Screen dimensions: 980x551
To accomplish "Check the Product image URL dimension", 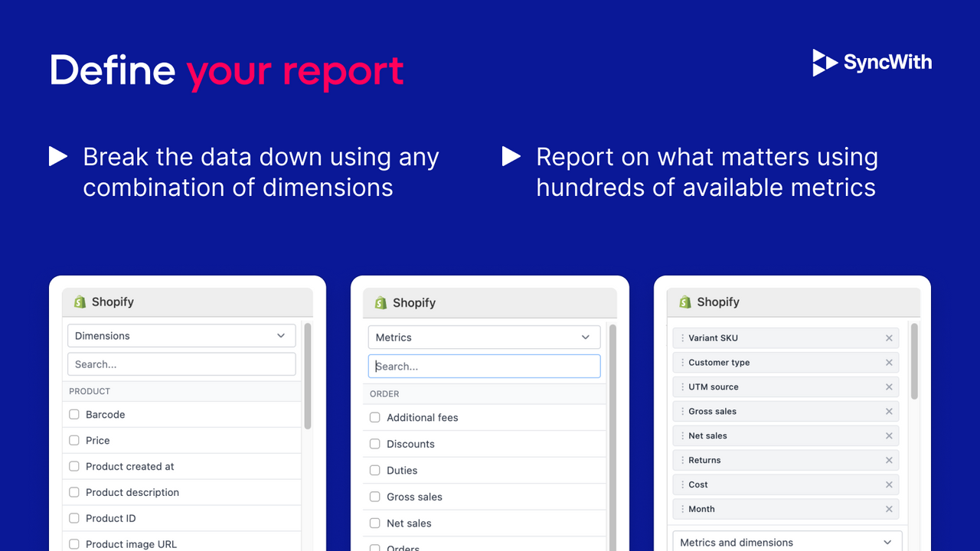I will (x=74, y=544).
